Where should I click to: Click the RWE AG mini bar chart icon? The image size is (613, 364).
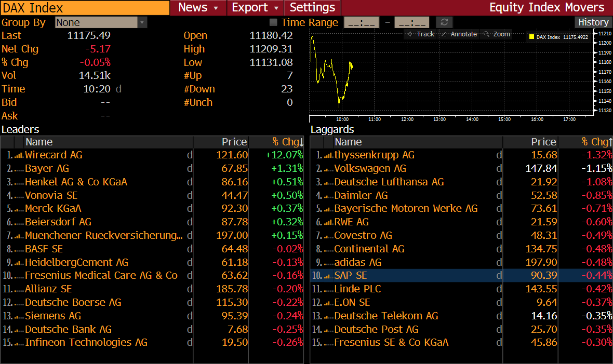point(328,222)
